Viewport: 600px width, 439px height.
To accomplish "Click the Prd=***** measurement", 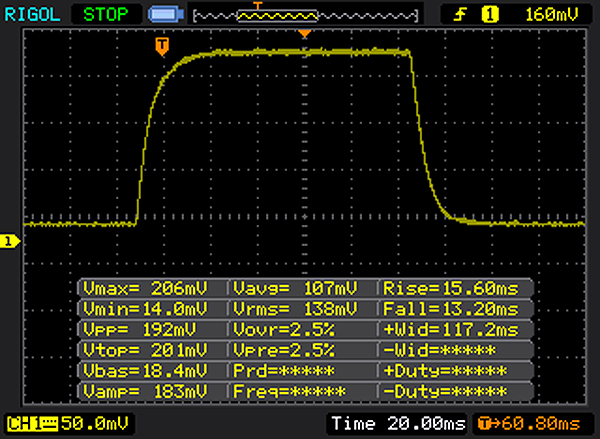I will (x=284, y=371).
